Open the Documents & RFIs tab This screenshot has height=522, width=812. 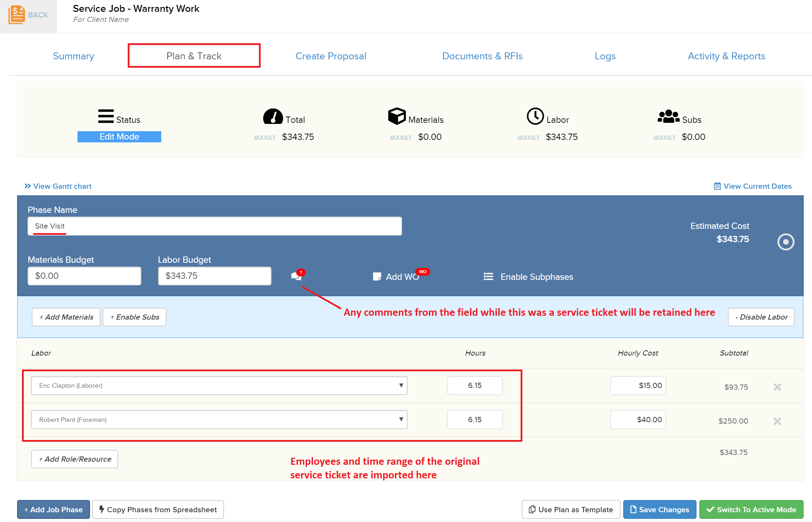click(x=482, y=56)
